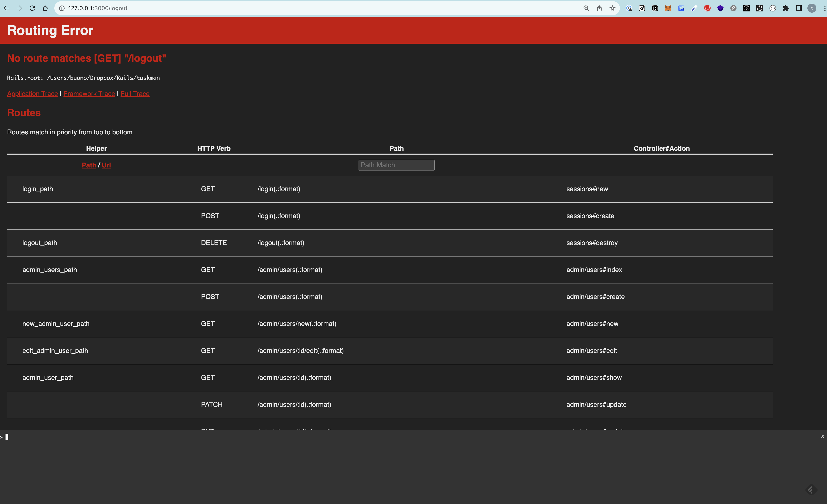Screen dimensions: 827x504
Task: Open the 1Password lock extension
Action: pos(629,8)
